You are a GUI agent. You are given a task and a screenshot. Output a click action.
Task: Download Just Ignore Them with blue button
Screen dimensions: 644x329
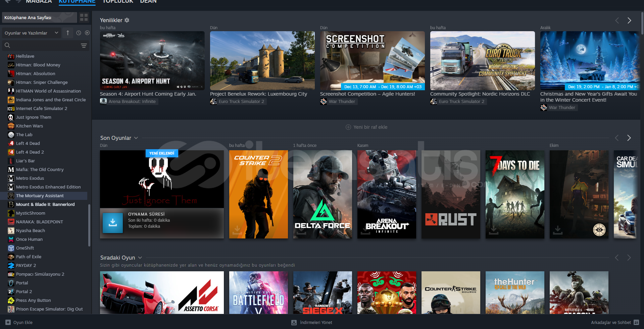coord(113,223)
